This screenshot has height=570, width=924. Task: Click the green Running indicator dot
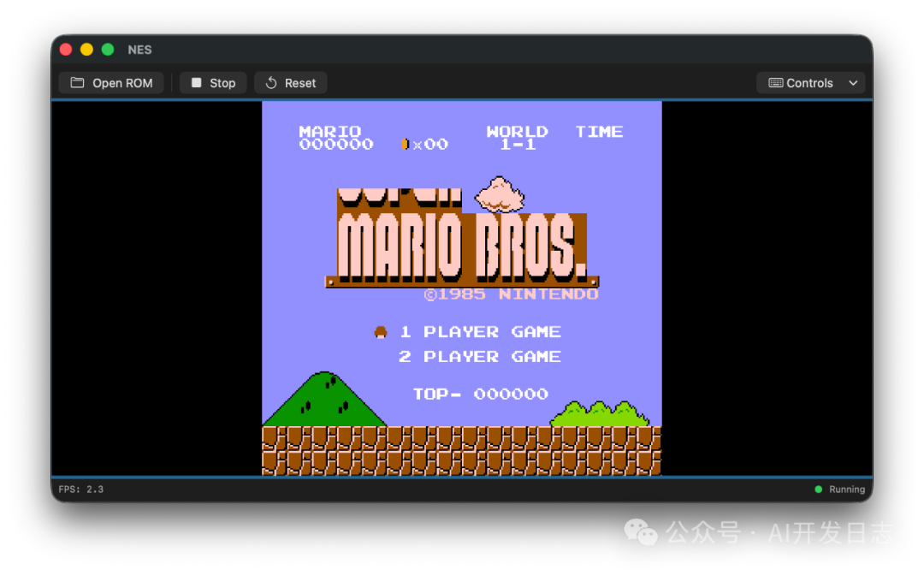tap(818, 490)
